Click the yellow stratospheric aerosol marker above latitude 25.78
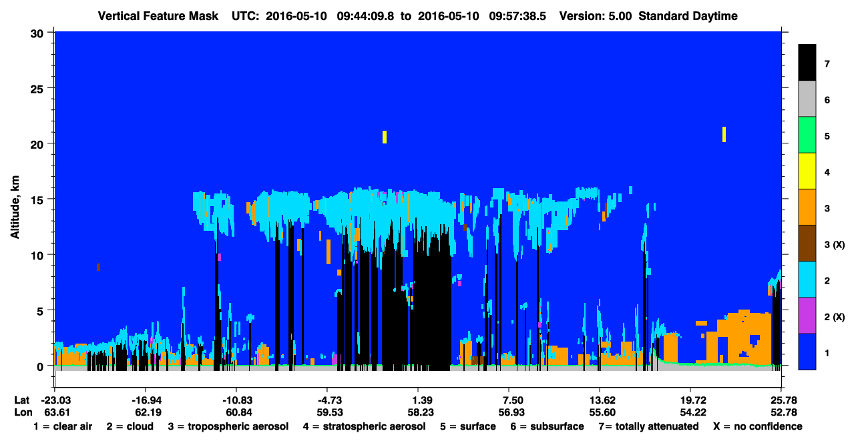Viewport: 868px width, 445px height. (724, 134)
